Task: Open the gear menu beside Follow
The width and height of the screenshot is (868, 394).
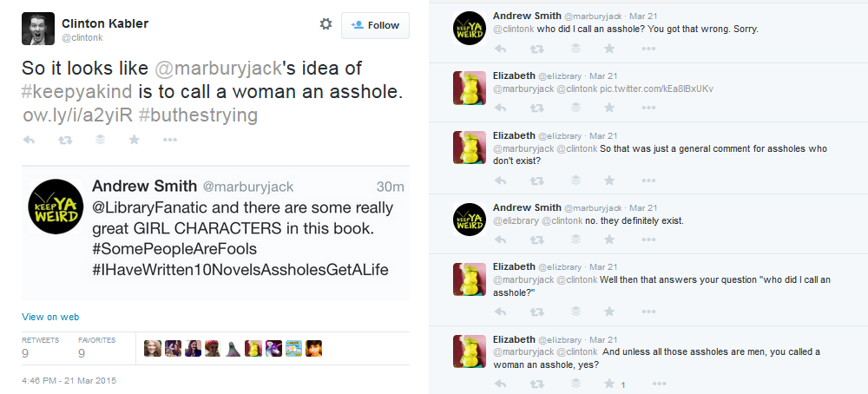Action: [325, 24]
